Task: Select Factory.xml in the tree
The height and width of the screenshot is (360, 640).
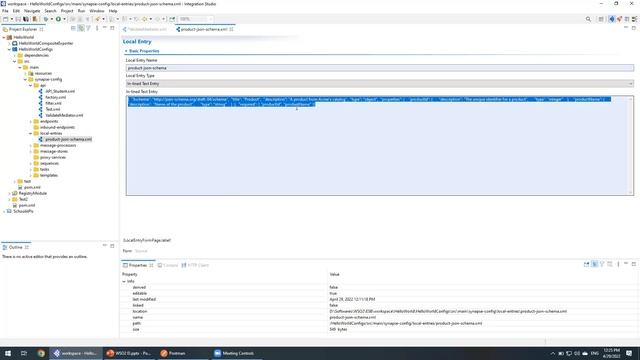Action: (x=55, y=97)
